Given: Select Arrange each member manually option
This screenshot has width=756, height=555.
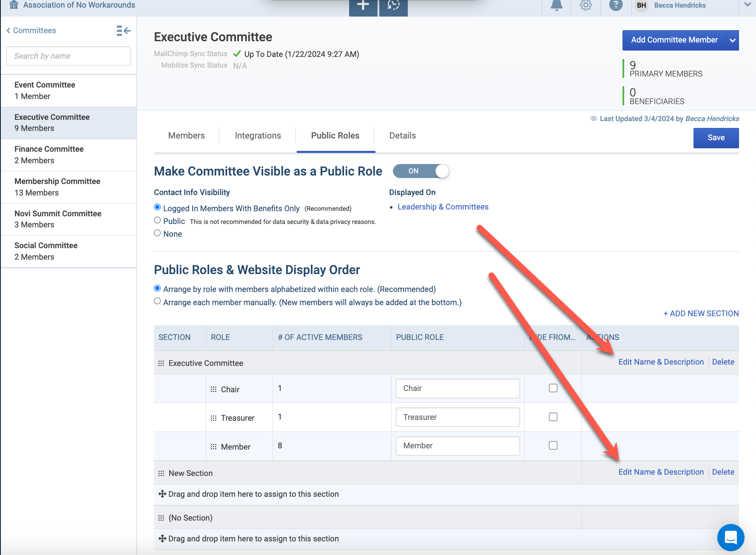Looking at the screenshot, I should tap(157, 301).
